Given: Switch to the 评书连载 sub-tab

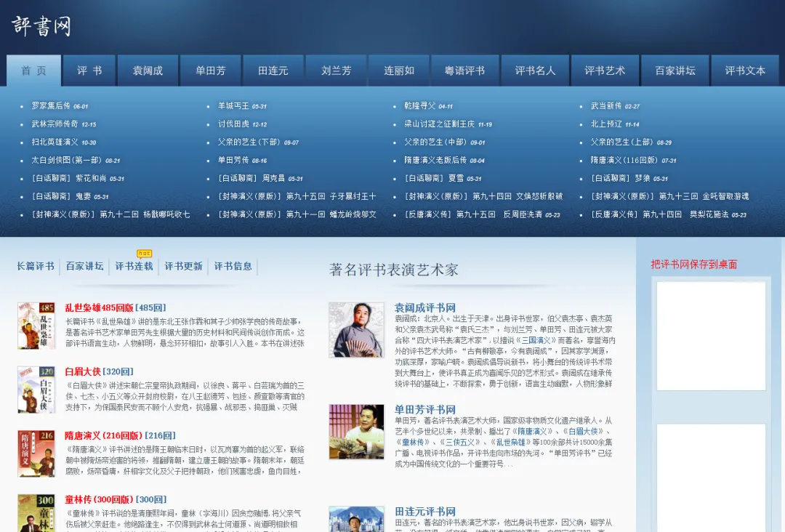Looking at the screenshot, I should coord(134,266).
